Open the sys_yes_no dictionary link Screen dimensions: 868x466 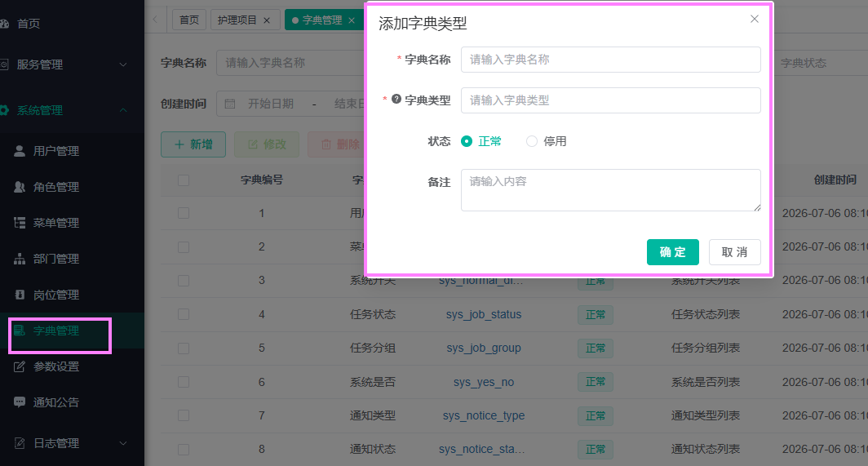click(484, 382)
